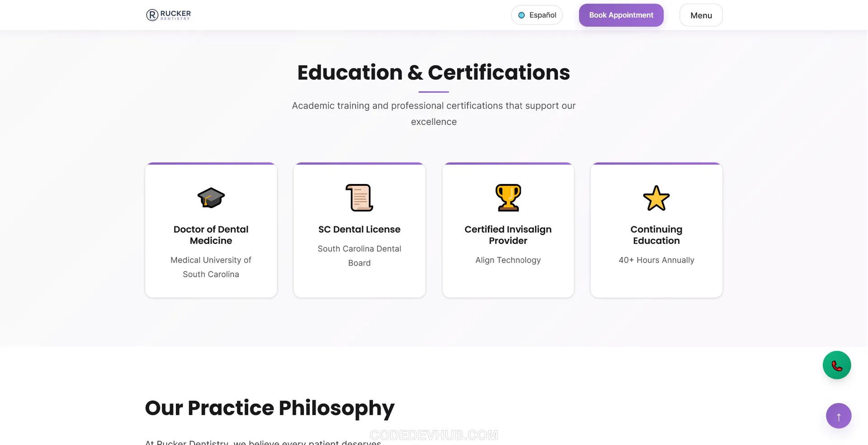
Task: Click the Continuing Education card title
Action: 656,235
